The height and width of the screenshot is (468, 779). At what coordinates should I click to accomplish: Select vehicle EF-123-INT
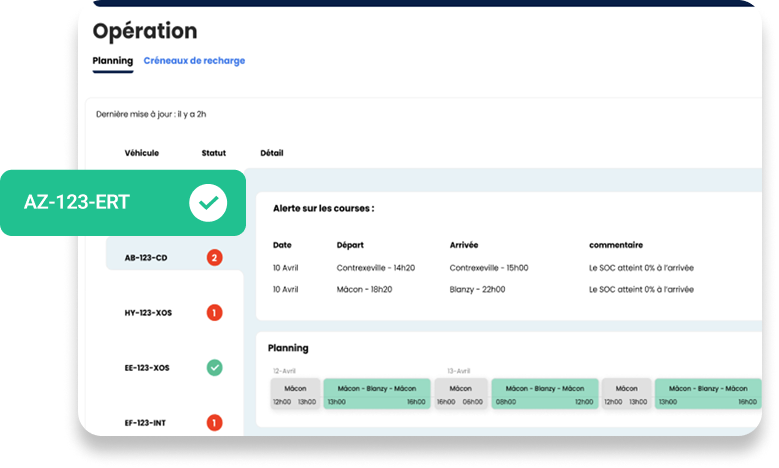coord(145,423)
